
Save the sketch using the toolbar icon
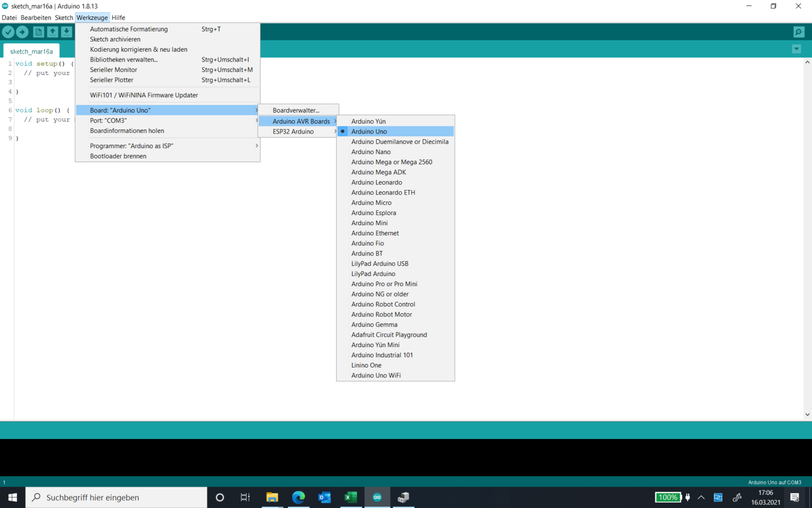click(67, 32)
